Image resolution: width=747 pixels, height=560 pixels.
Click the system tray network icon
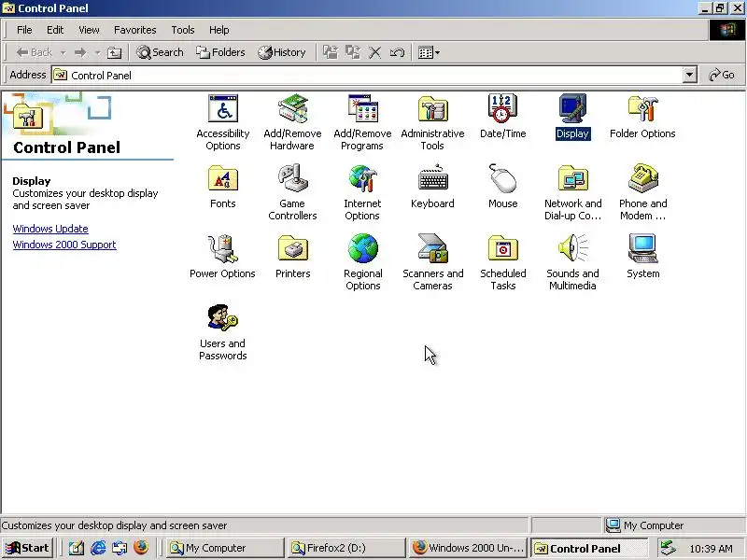tap(668, 548)
